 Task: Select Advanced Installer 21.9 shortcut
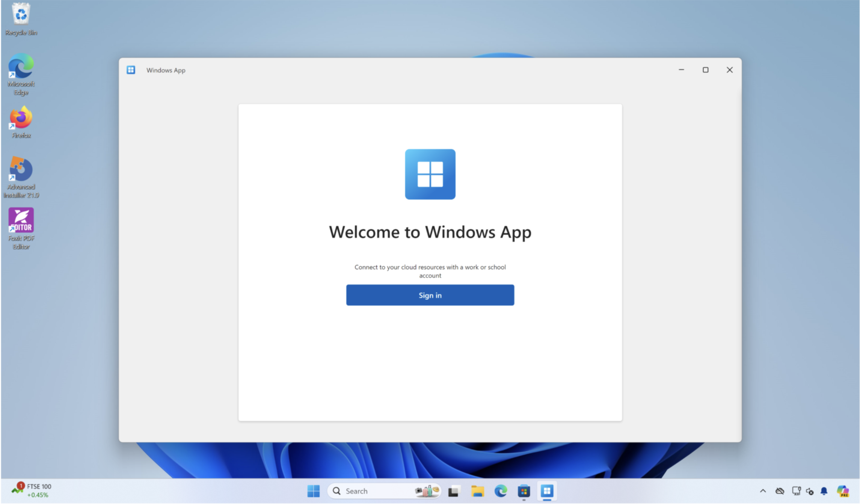point(21,177)
